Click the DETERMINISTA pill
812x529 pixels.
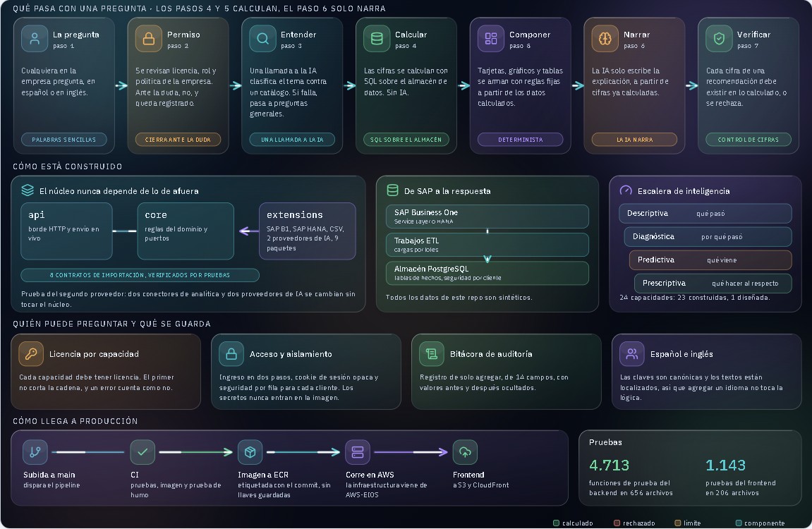pos(521,140)
